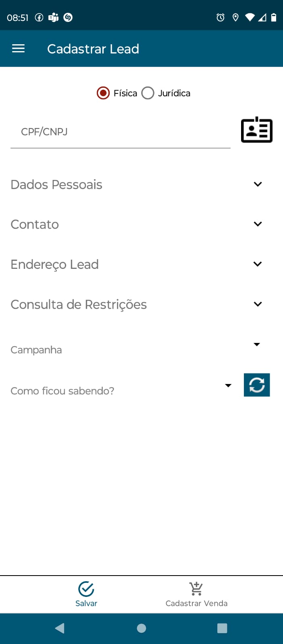This screenshot has width=283, height=644.
Task: Tap the alarm clock status icon
Action: tap(221, 17)
